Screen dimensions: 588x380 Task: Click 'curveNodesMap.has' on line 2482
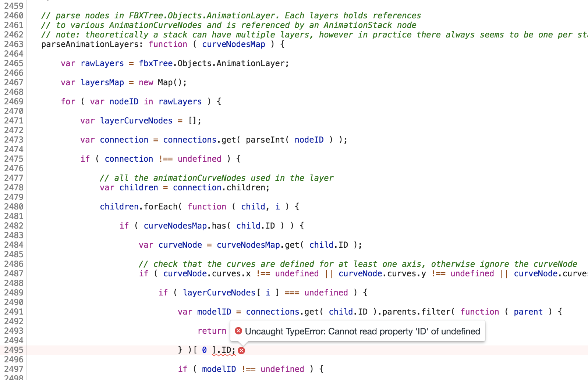click(185, 226)
